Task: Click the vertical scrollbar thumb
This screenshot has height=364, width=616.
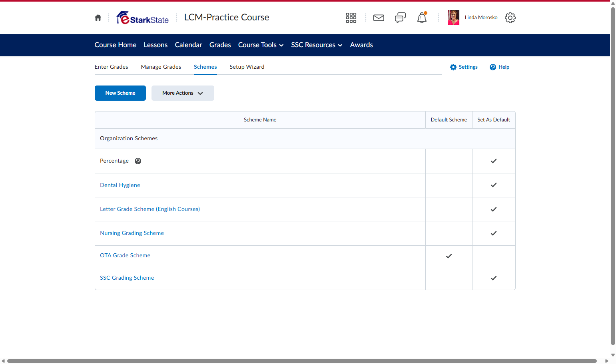Action: click(613, 176)
